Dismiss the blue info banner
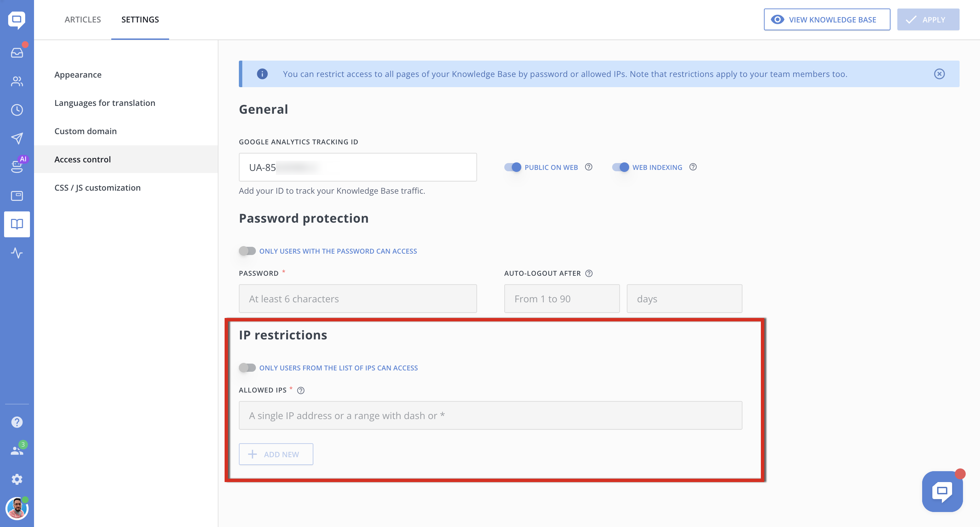This screenshot has height=527, width=980. (x=939, y=74)
